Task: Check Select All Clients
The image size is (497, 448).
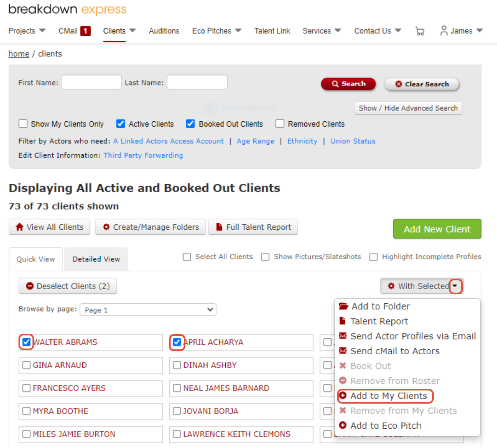Action: (x=187, y=257)
